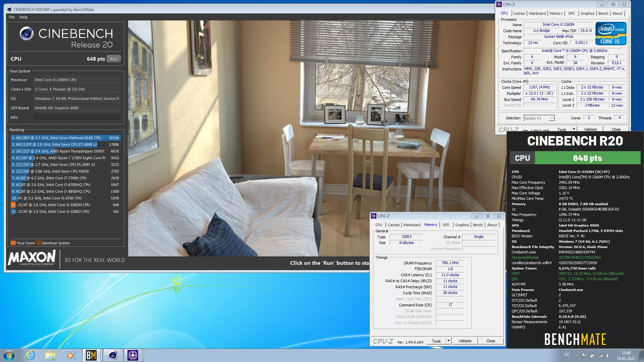Click Validate in lower CPU-Z window
The image size is (644, 362).
[465, 341]
